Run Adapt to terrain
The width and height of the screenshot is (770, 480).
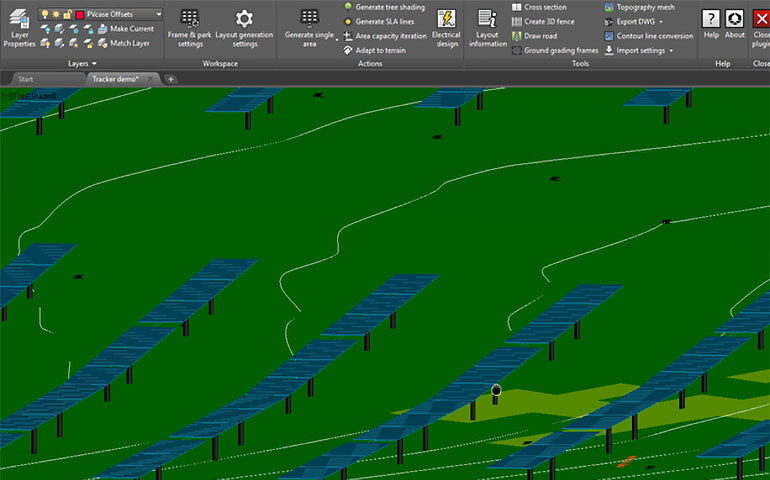(374, 50)
